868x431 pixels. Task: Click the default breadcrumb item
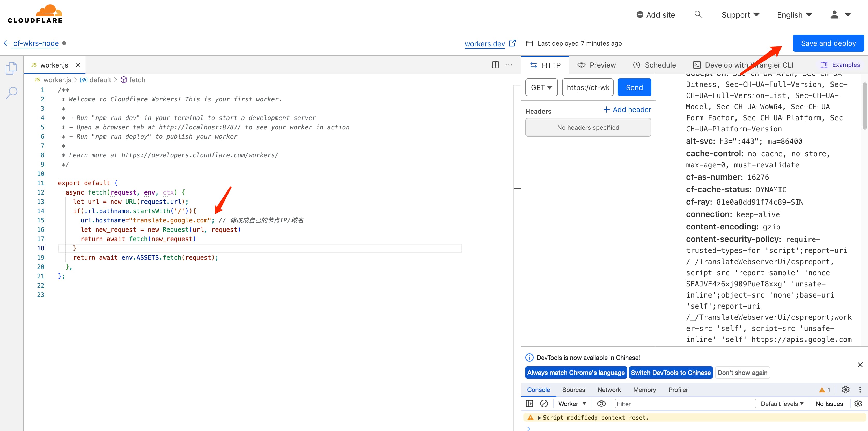pos(96,80)
